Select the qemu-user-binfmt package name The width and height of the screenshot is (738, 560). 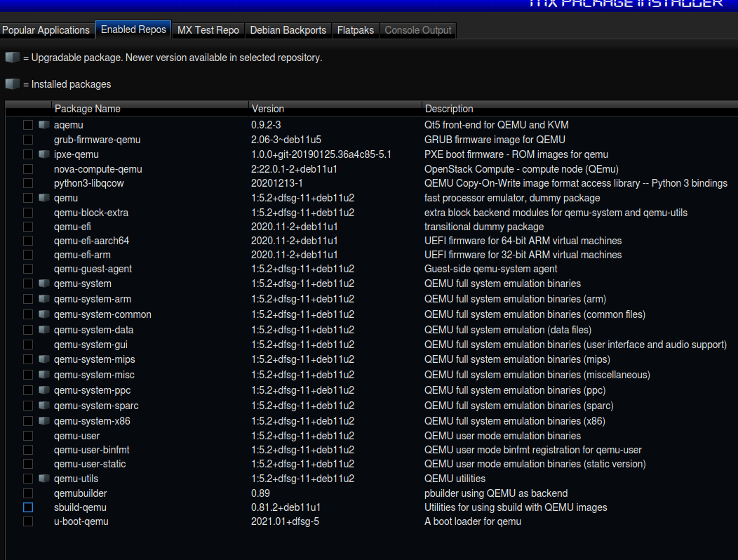point(92,451)
